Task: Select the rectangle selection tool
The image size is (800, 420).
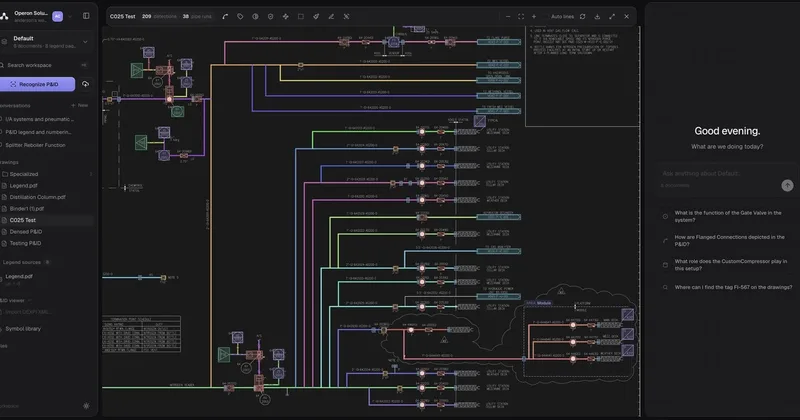Action: (301, 16)
